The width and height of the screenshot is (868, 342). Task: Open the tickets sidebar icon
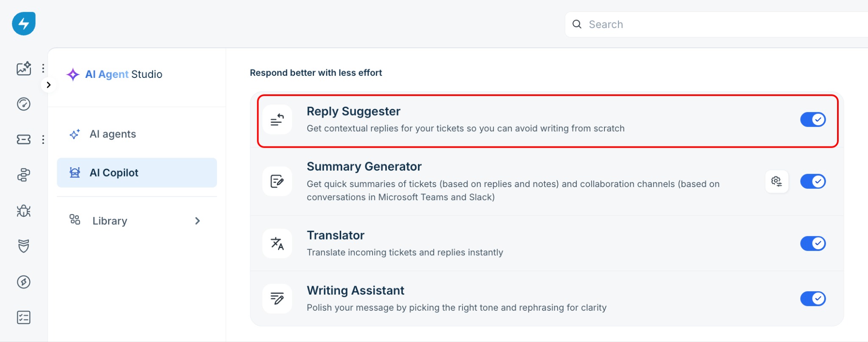[x=24, y=139]
